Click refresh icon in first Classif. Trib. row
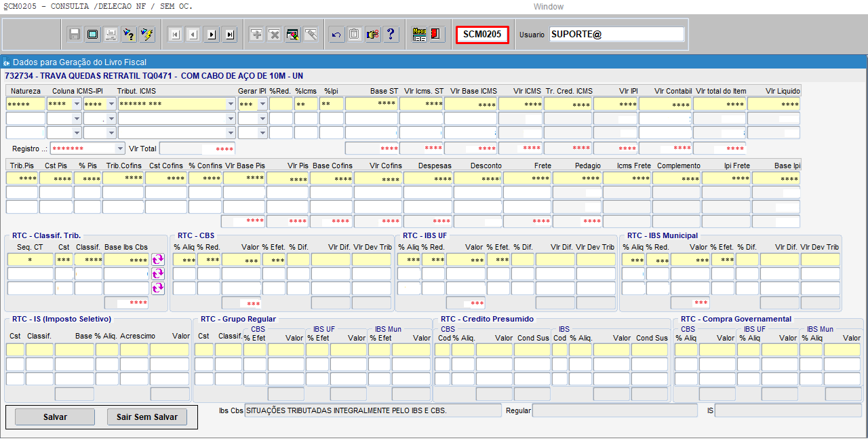This screenshot has height=443, width=868. [158, 260]
